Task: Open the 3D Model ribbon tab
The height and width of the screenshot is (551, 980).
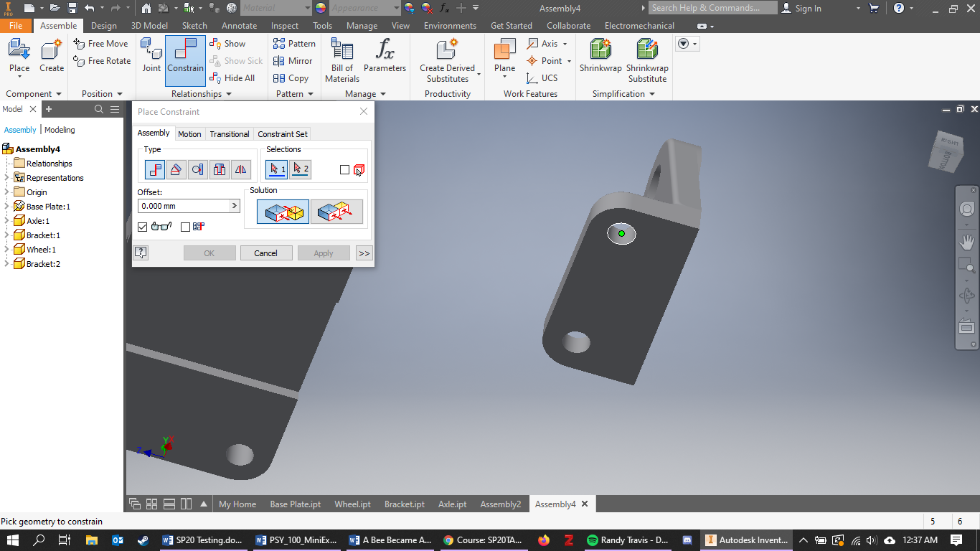Action: pyautogui.click(x=150, y=26)
